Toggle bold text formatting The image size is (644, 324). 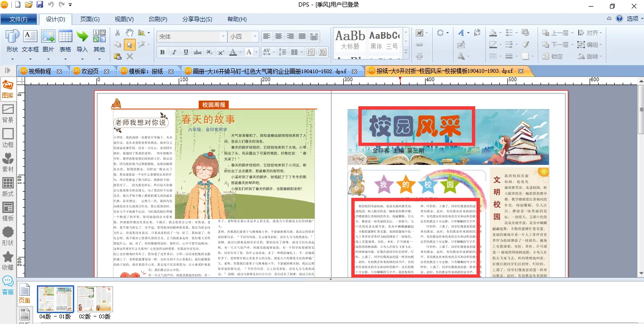pos(162,52)
